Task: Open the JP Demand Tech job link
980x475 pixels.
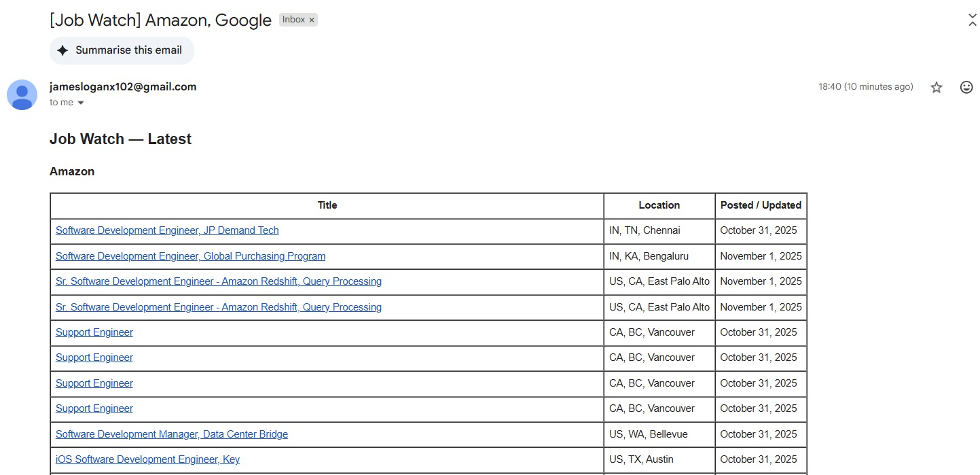Action: 167,230
